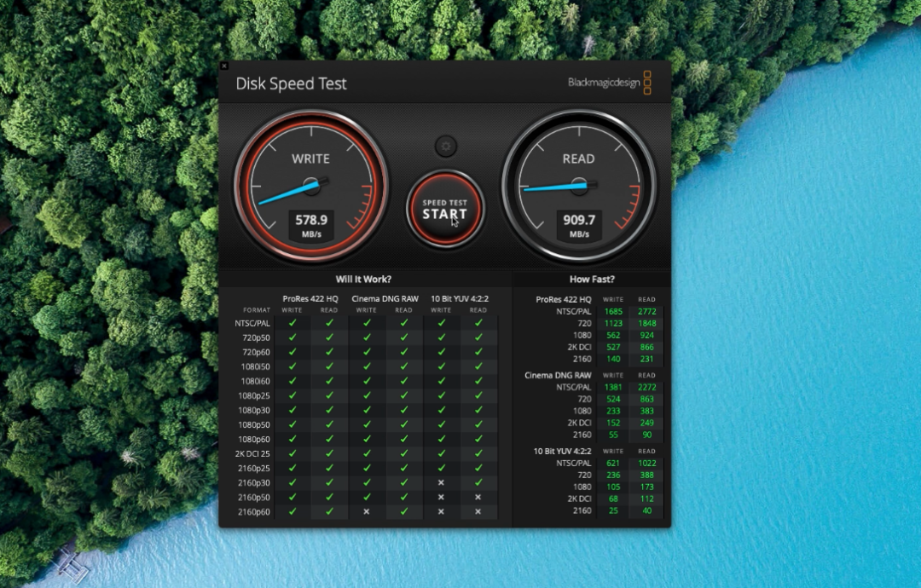Click the checkmark for 2160p25 Cinema DNG RAW read

pyautogui.click(x=404, y=468)
